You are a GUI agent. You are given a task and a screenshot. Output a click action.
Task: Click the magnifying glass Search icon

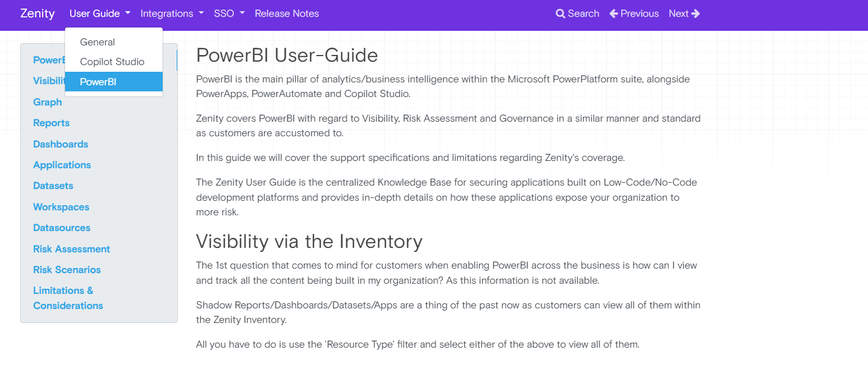pos(560,13)
